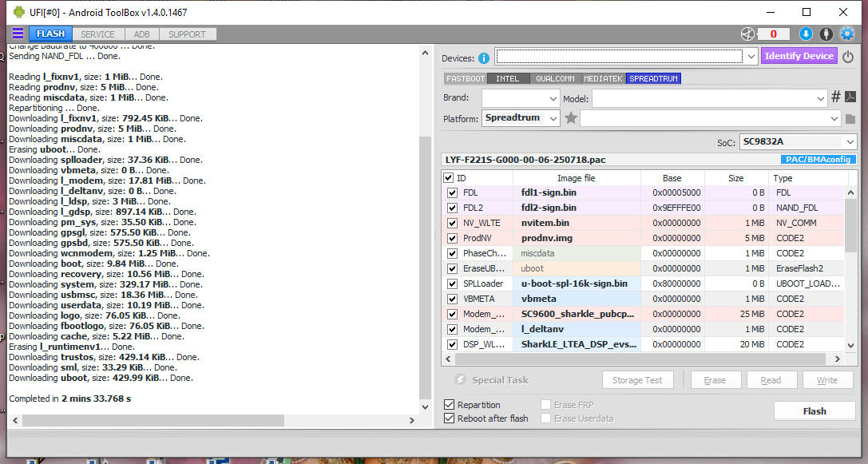The width and height of the screenshot is (868, 464).
Task: Click the browse folder icon
Action: 850,118
